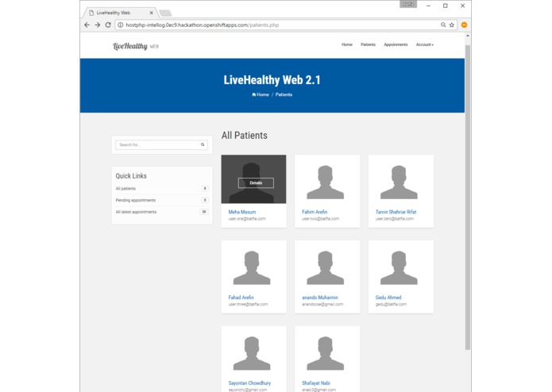
Task: Open Pending appointments quick link
Action: click(x=136, y=200)
